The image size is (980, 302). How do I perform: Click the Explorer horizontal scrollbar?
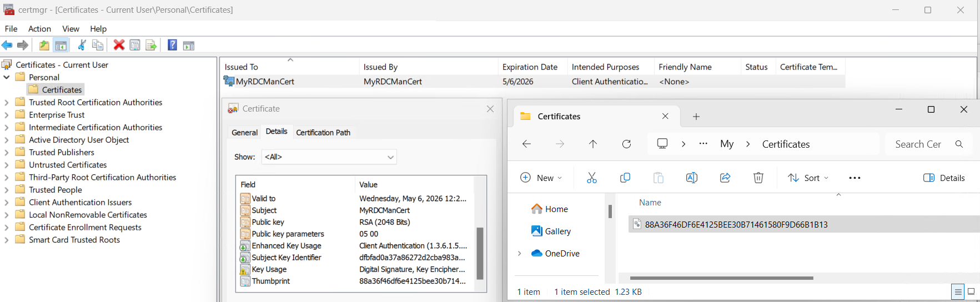(722, 278)
